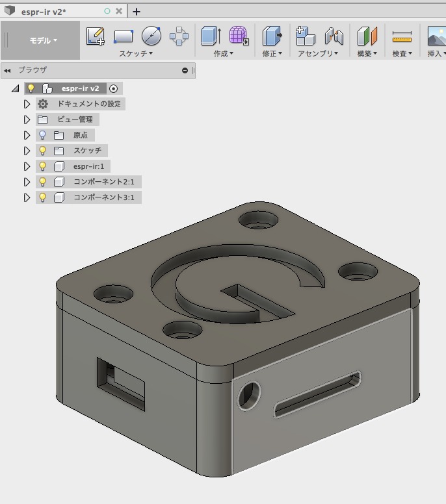
Task: Toggle visibility of コンポーネント2:1
Action: 43,182
